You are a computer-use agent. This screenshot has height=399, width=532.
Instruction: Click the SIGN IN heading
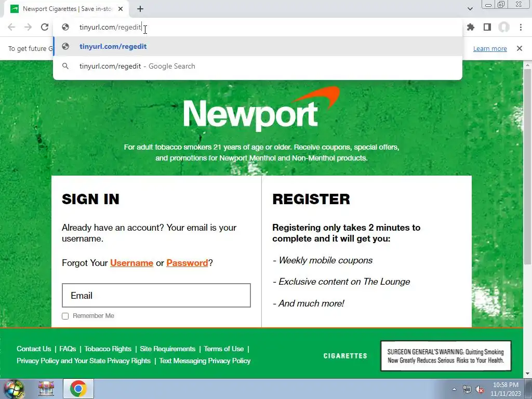tap(90, 199)
